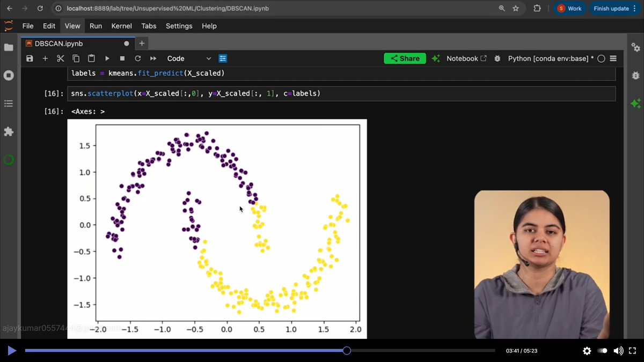644x362 pixels.
Task: Open the debugger panel in right sidebar
Action: pos(636,76)
